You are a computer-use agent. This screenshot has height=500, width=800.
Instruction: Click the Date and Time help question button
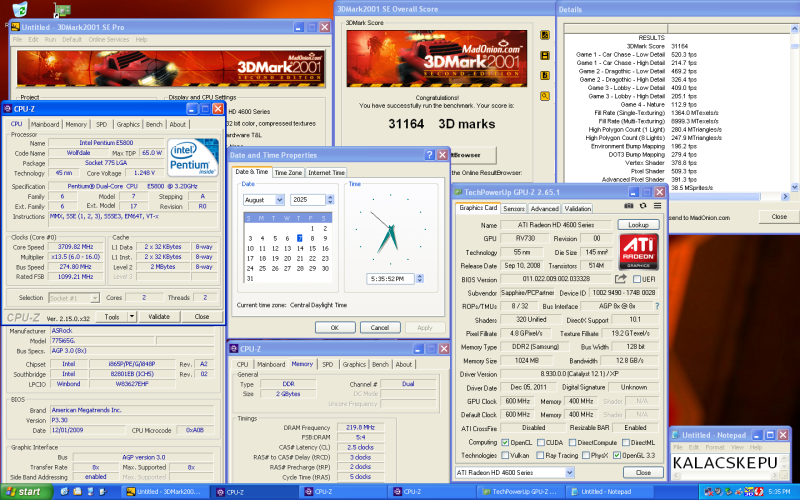point(429,155)
